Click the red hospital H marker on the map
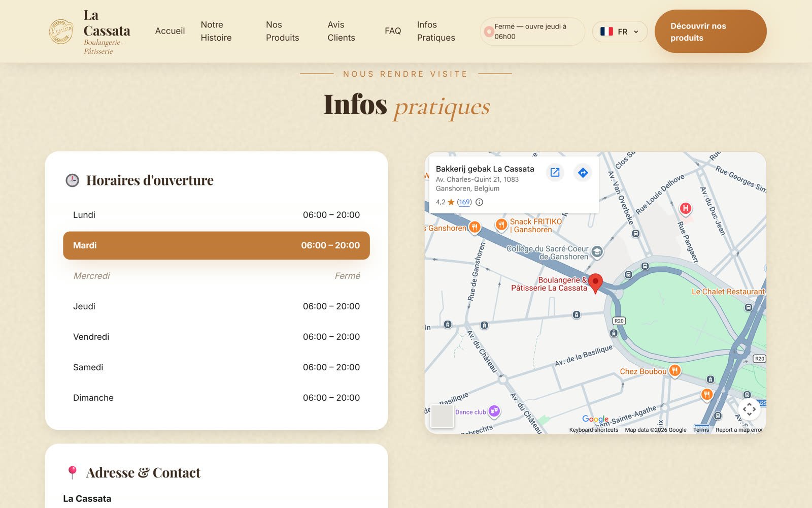The width and height of the screenshot is (812, 508). pyautogui.click(x=686, y=208)
